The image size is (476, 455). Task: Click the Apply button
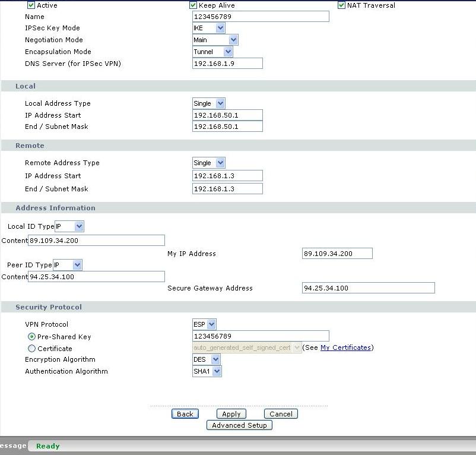click(231, 413)
